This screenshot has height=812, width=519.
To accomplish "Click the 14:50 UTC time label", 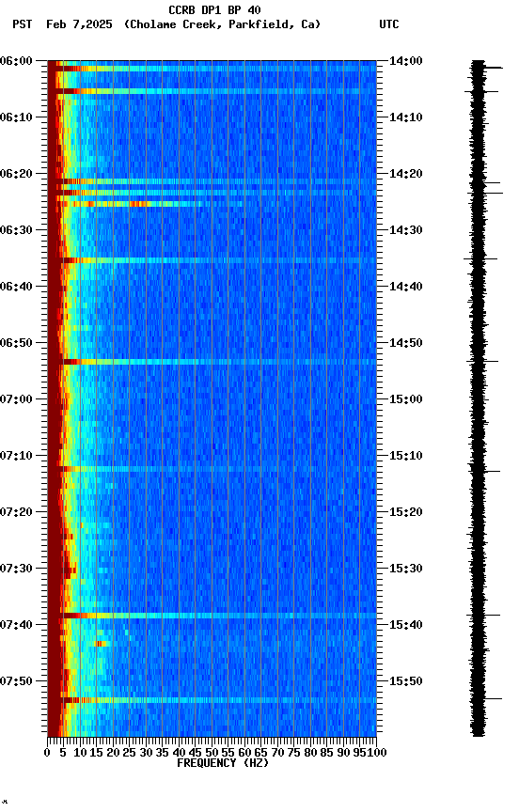I will (406, 343).
